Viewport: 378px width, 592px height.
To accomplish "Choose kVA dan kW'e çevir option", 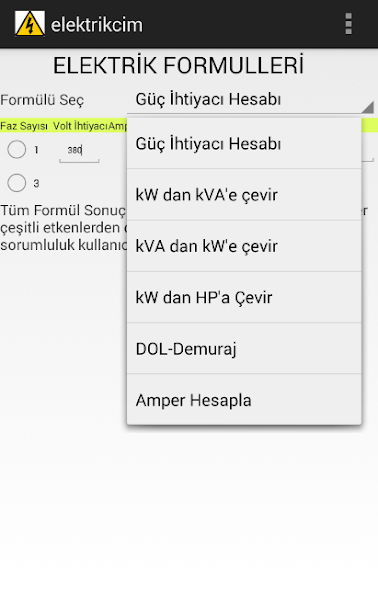I will tap(244, 246).
